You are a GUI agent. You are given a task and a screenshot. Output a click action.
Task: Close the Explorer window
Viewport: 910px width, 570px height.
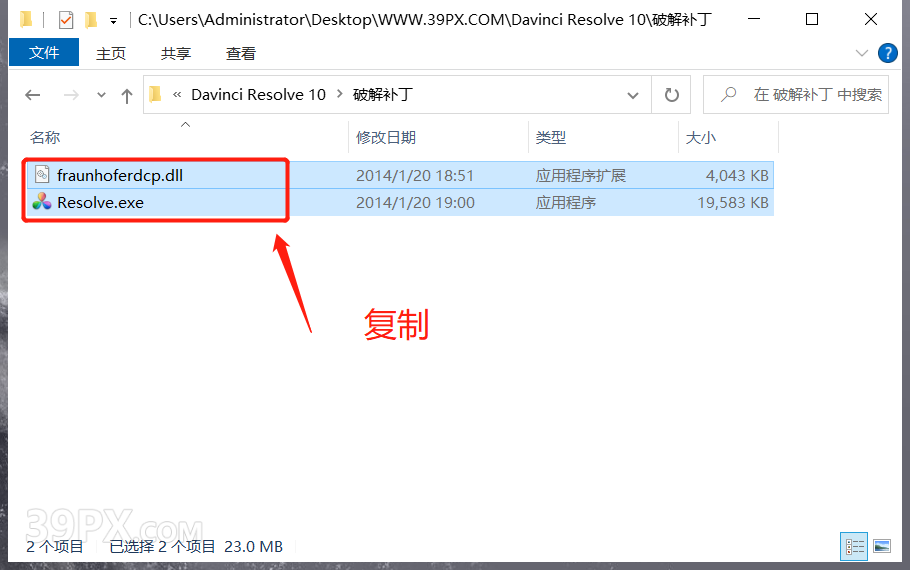click(x=871, y=19)
